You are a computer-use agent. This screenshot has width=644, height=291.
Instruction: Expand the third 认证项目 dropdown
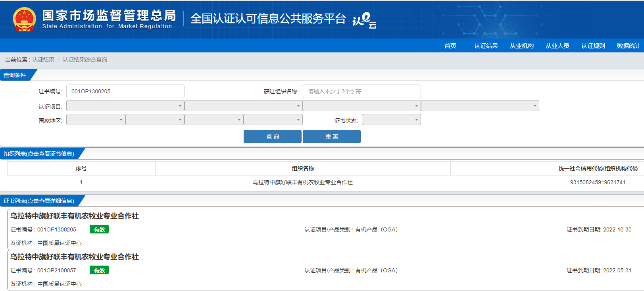click(x=362, y=106)
